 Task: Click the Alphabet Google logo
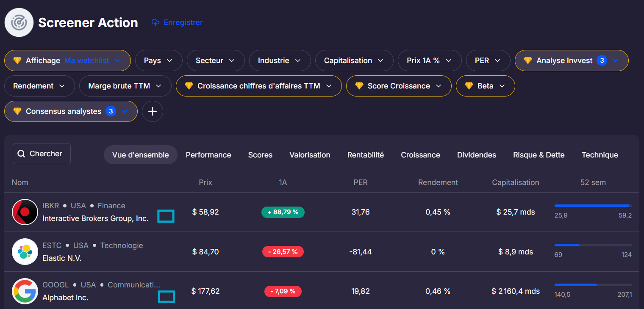coord(25,291)
